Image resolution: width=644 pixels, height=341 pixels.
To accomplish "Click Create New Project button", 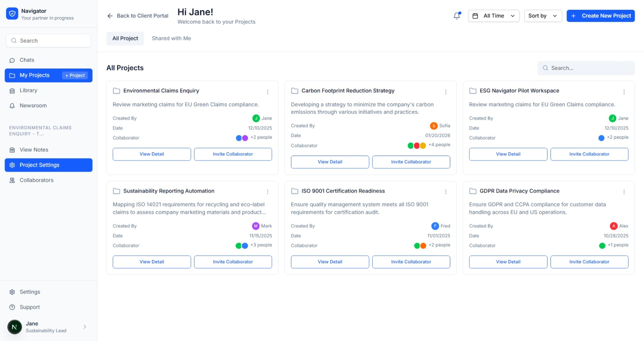I will [600, 16].
